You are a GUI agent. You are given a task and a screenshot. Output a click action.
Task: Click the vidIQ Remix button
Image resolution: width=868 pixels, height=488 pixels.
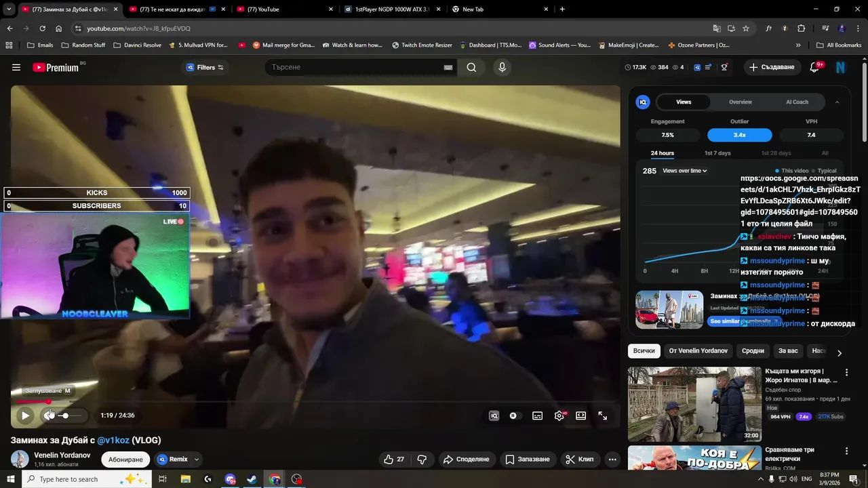point(173,459)
